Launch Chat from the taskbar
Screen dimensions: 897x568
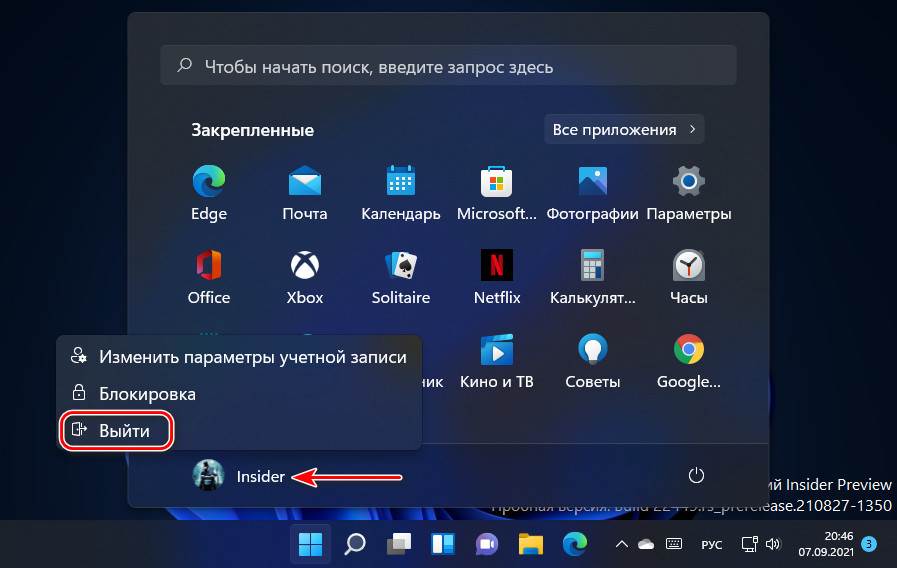[x=487, y=544]
